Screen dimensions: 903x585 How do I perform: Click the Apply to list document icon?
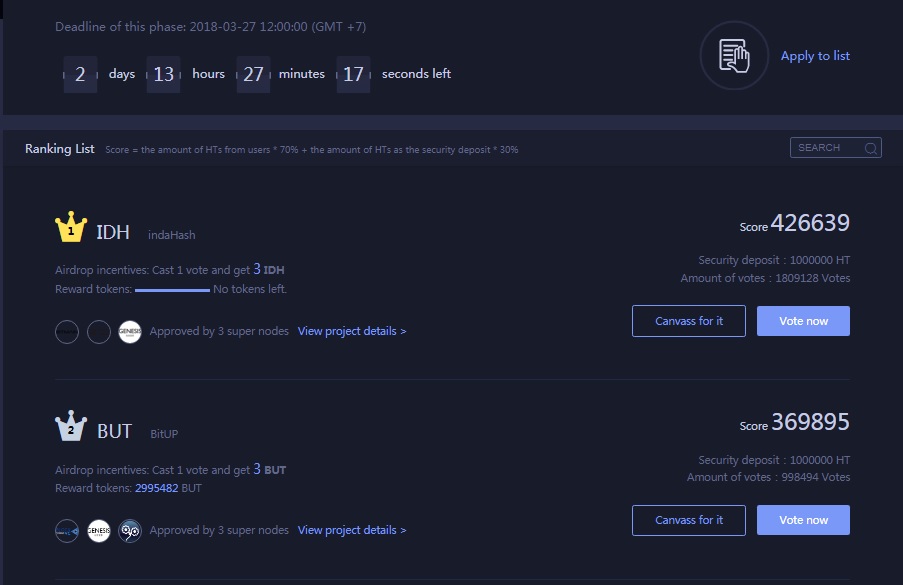[x=734, y=56]
